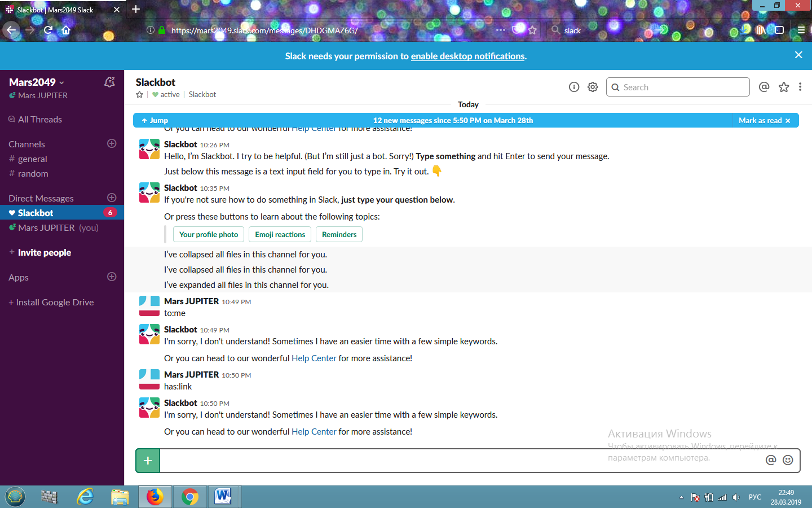812x508 pixels.
Task: Show channel details info icon
Action: (x=574, y=87)
